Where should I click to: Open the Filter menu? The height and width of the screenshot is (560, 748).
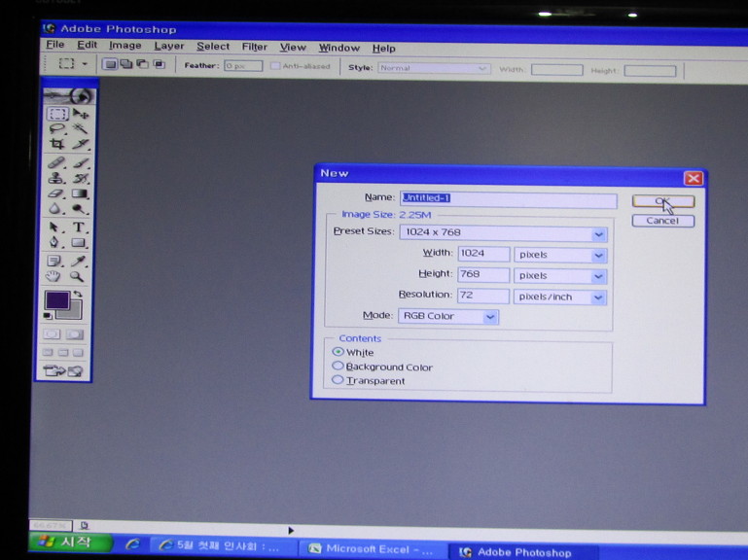point(254,47)
